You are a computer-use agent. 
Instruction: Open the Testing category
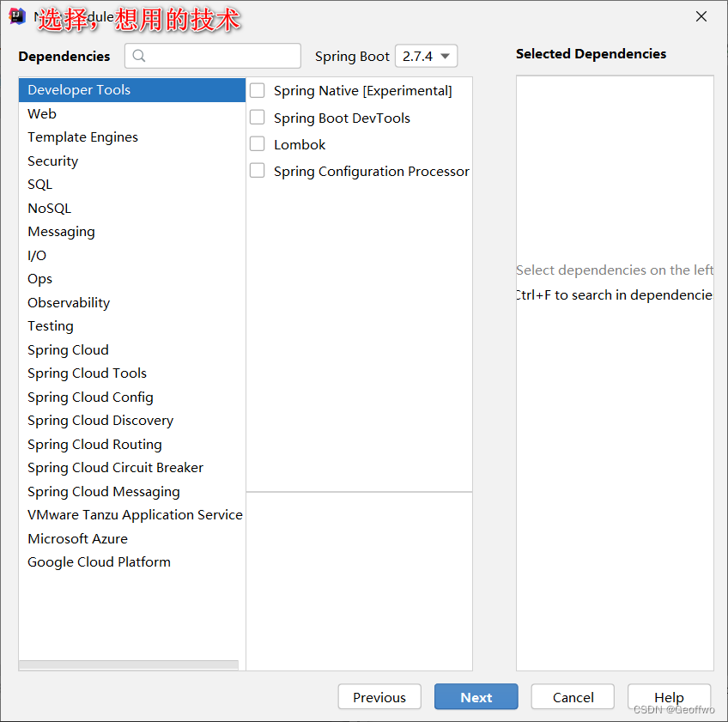tap(132, 326)
